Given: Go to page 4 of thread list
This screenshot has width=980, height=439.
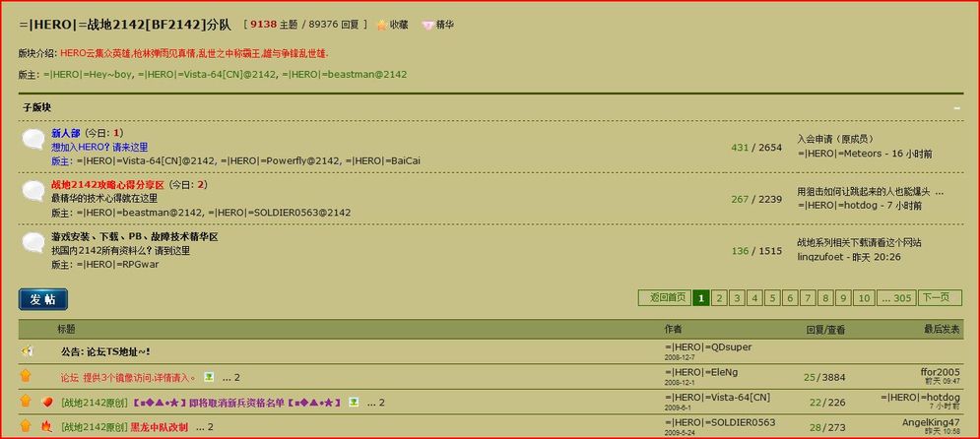Looking at the screenshot, I should (755, 298).
